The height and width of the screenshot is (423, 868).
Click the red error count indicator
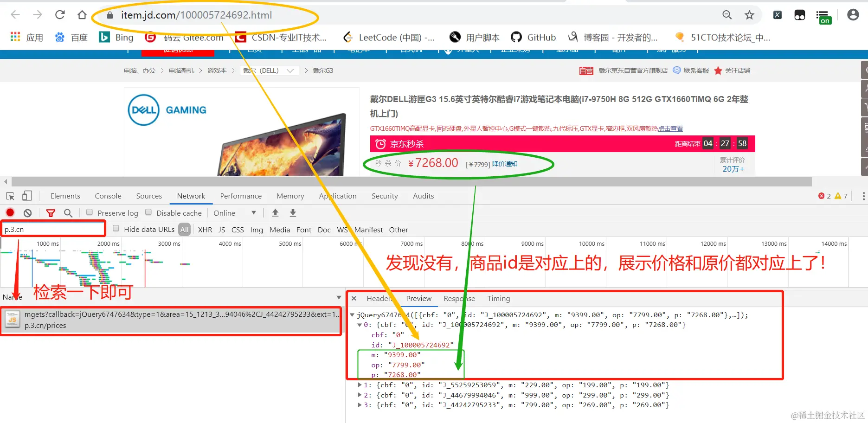click(824, 196)
